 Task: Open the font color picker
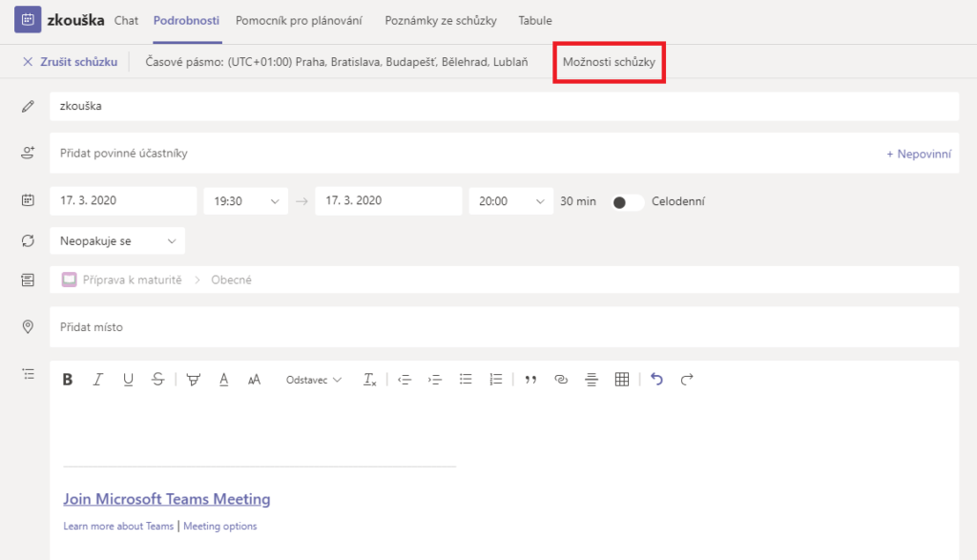coord(223,380)
